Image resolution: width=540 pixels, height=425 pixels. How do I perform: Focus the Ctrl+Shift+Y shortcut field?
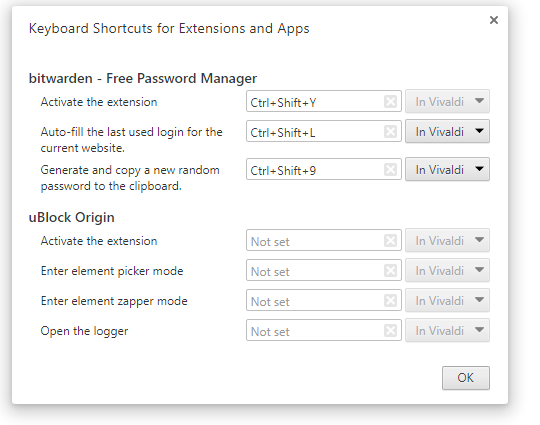click(x=324, y=101)
